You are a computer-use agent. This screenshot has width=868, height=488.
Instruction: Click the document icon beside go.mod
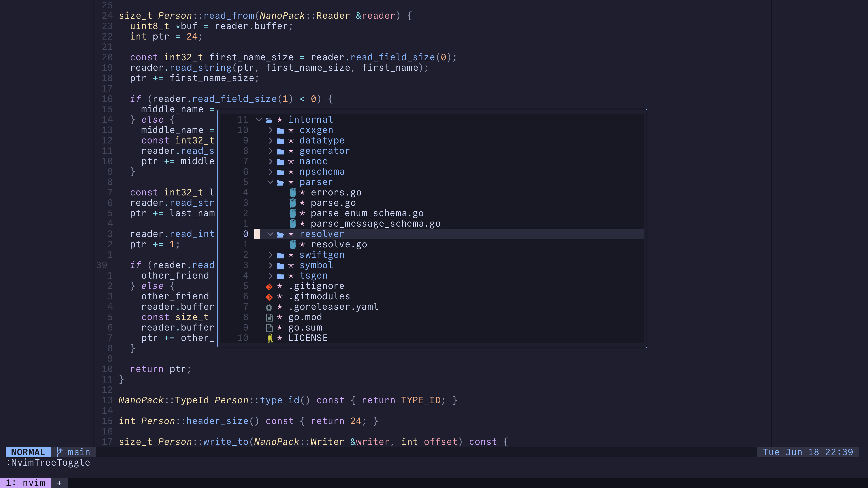(269, 318)
